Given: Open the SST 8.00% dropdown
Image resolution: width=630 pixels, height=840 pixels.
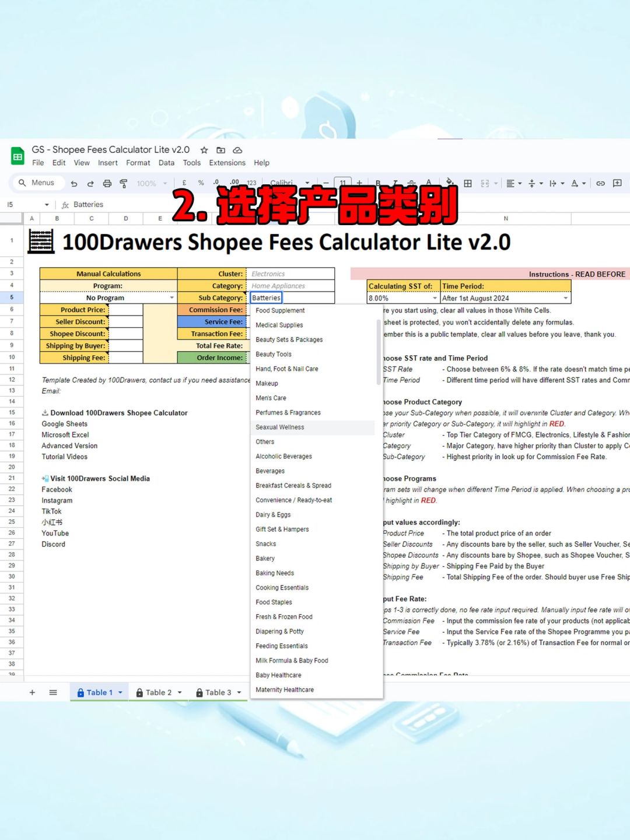Looking at the screenshot, I should (435, 298).
